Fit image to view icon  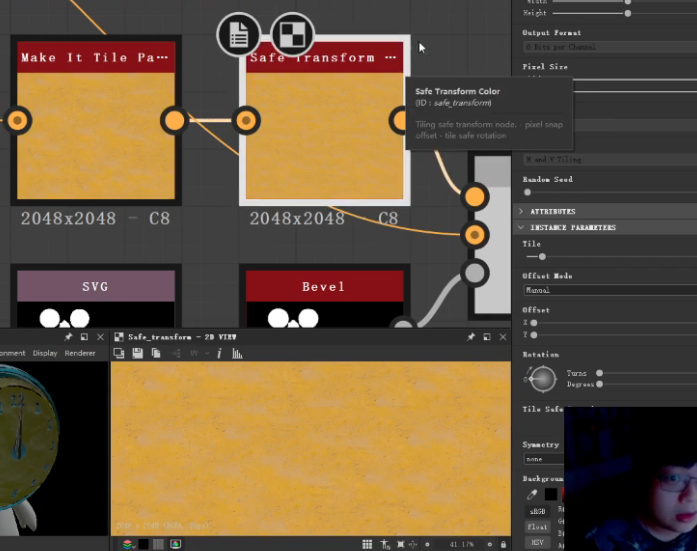tap(401, 544)
